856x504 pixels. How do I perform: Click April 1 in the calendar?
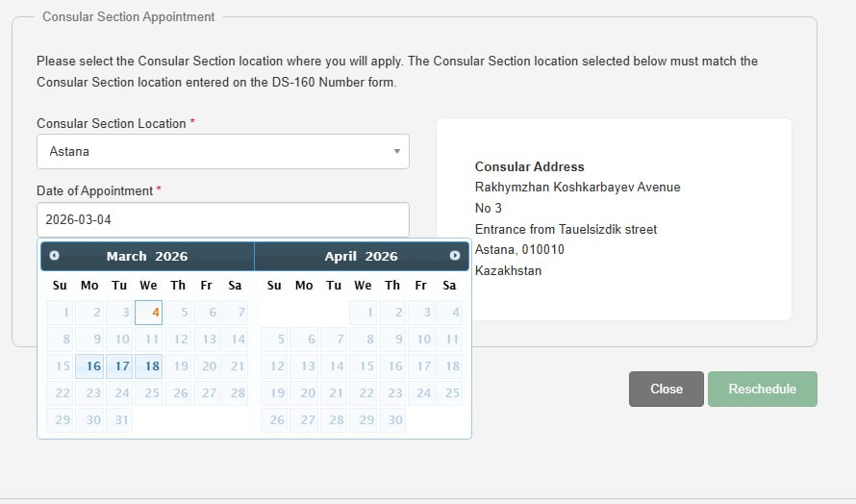tap(364, 313)
